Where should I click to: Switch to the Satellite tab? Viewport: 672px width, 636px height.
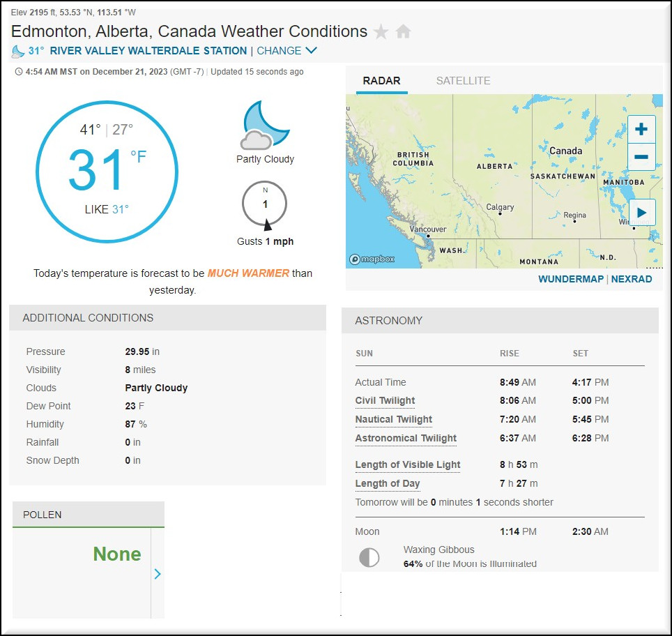click(x=463, y=81)
